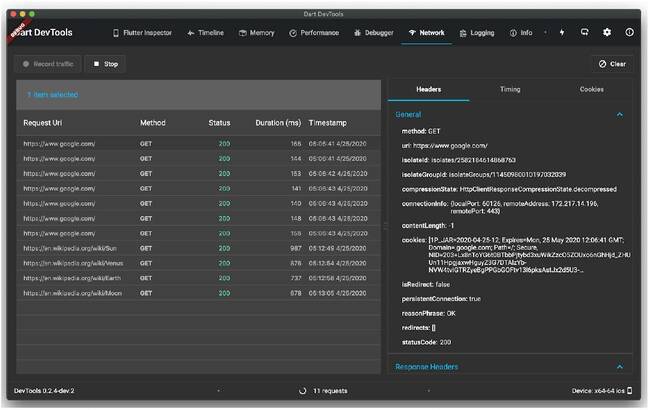Select the google.com request with duration 144

click(x=198, y=159)
